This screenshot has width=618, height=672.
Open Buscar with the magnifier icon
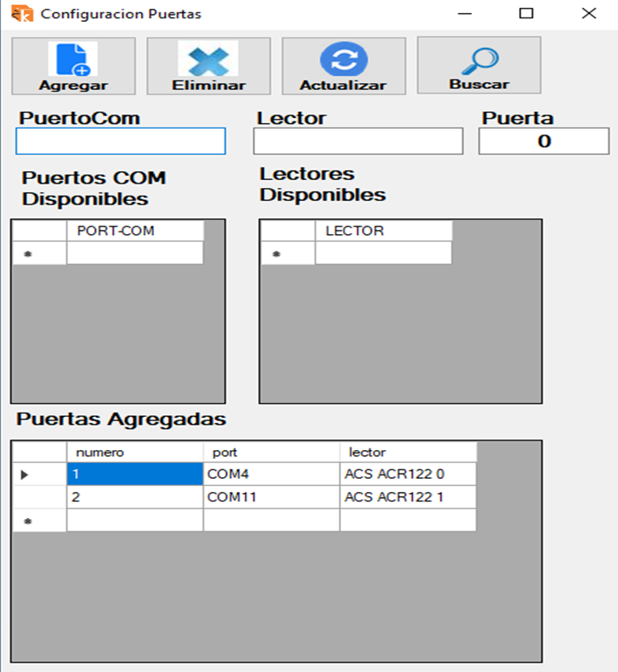point(479,65)
